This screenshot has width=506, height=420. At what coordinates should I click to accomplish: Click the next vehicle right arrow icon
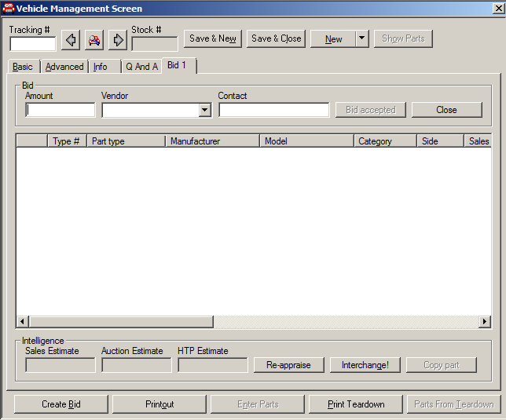[117, 39]
